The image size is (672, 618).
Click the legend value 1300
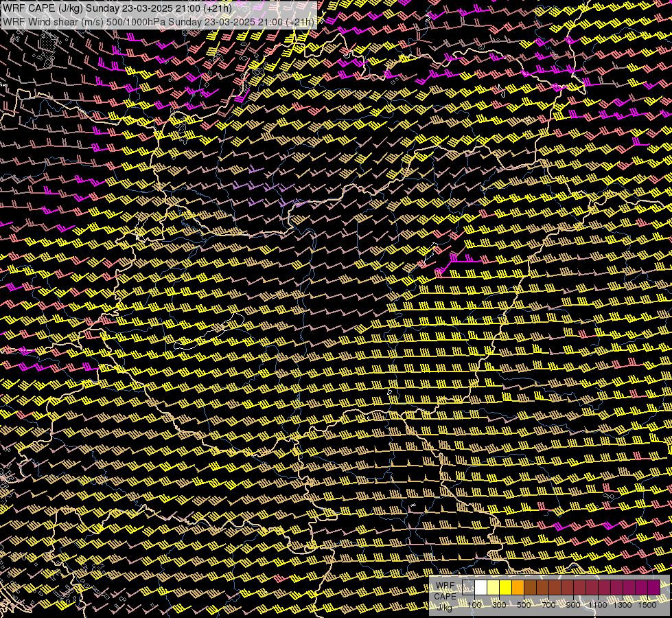tap(623, 605)
